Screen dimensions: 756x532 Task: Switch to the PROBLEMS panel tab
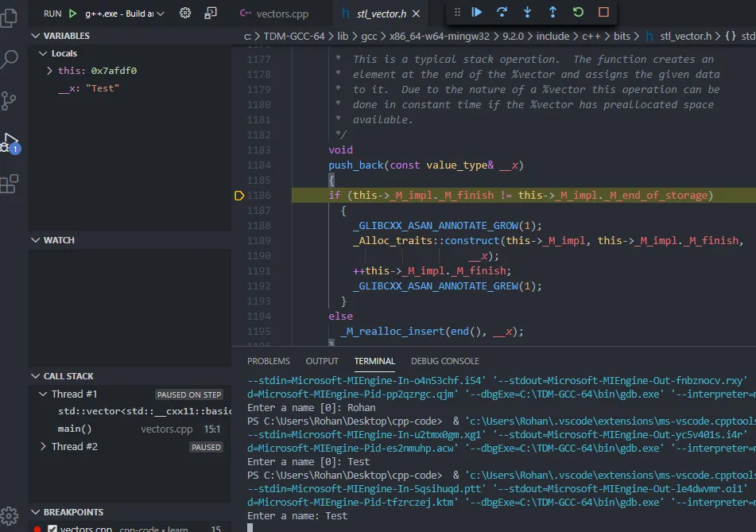point(269,361)
